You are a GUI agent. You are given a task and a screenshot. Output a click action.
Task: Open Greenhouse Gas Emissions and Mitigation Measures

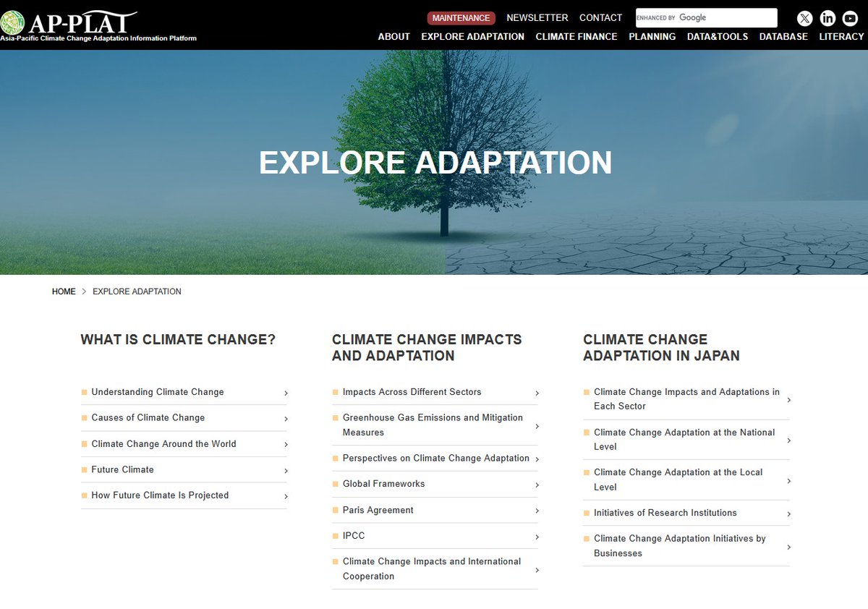(433, 425)
